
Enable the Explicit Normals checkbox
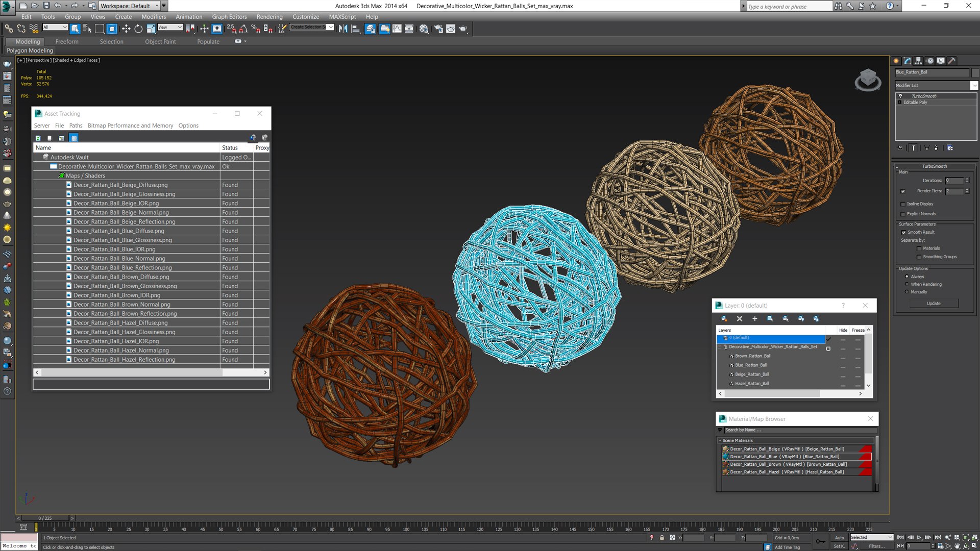903,214
